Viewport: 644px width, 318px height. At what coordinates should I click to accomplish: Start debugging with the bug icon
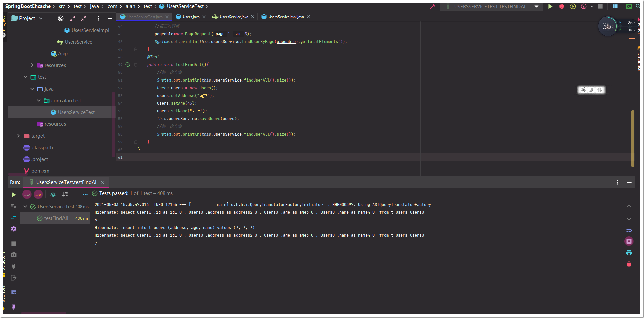[562, 6]
